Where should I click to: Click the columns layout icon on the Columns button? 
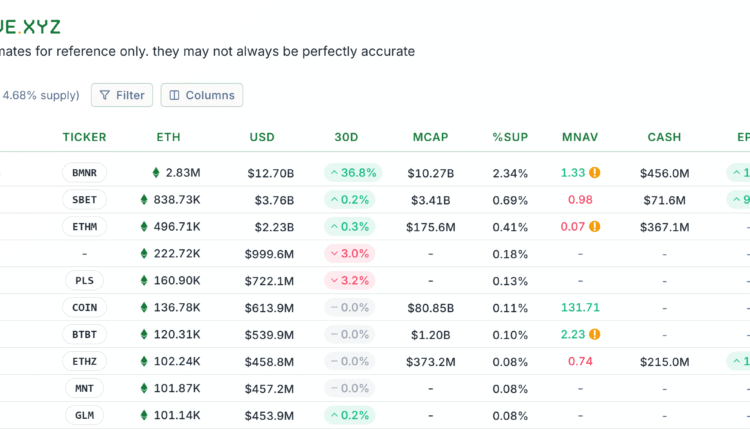point(174,96)
